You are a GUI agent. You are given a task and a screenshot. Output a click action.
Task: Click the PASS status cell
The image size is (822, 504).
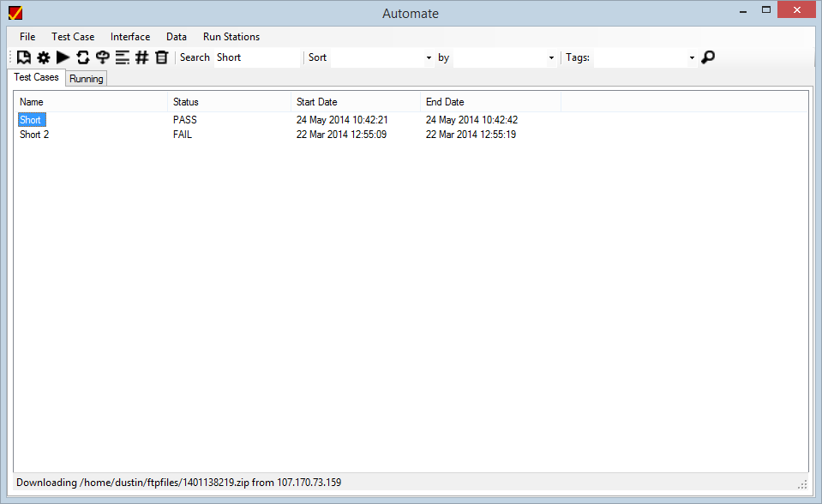point(185,120)
